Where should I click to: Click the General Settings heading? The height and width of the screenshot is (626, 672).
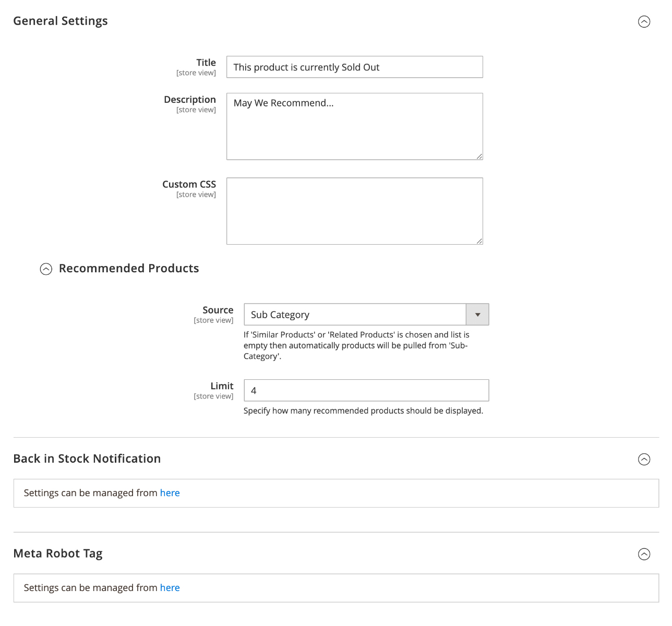[x=61, y=21]
